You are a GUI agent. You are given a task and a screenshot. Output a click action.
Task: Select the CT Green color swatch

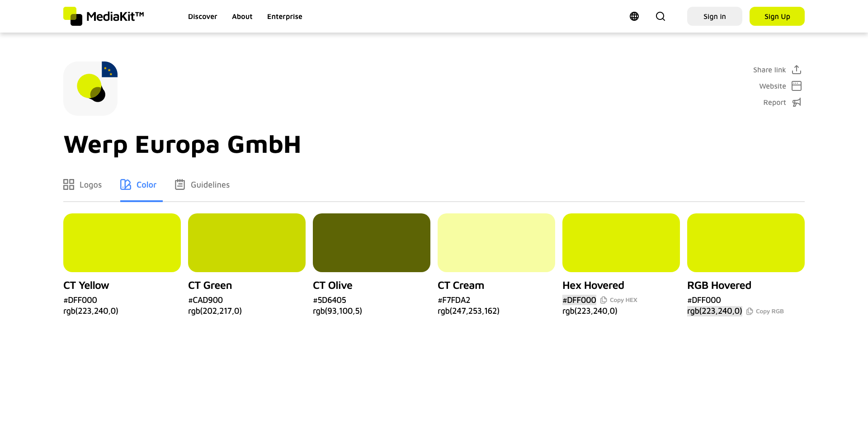click(x=247, y=243)
